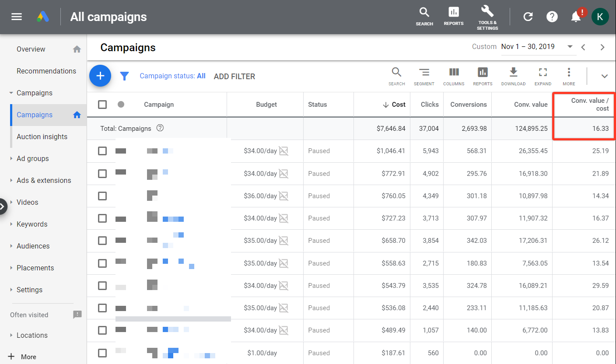
Task: Open Settings in the sidebar
Action: (x=30, y=290)
